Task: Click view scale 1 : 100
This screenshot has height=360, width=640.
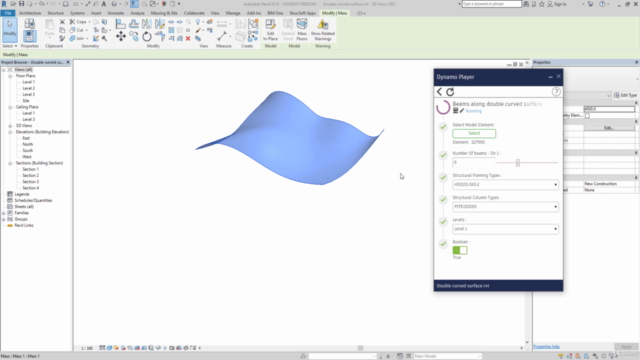Action: pos(87,348)
